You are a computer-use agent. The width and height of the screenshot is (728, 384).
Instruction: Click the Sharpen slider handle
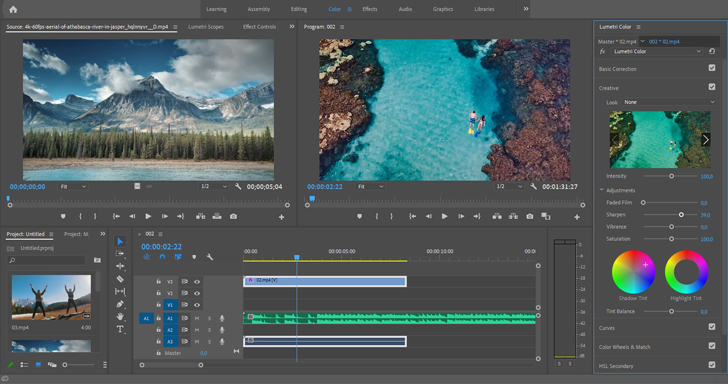(x=681, y=215)
